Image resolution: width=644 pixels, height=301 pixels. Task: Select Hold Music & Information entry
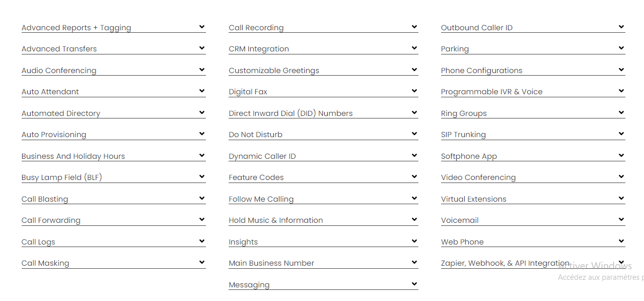click(x=275, y=220)
